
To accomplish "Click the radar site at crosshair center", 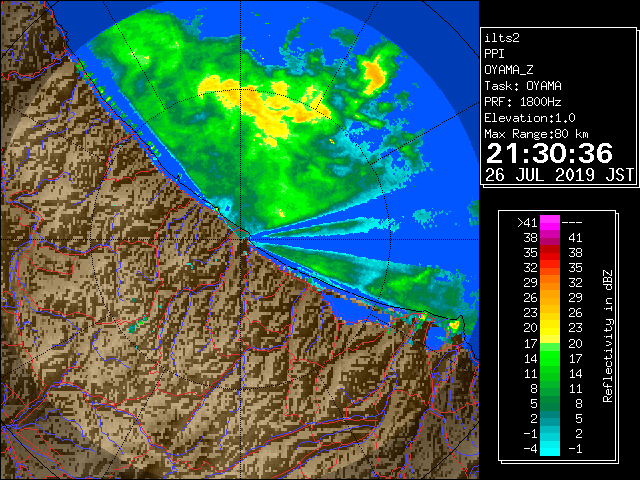I will click(x=241, y=239).
